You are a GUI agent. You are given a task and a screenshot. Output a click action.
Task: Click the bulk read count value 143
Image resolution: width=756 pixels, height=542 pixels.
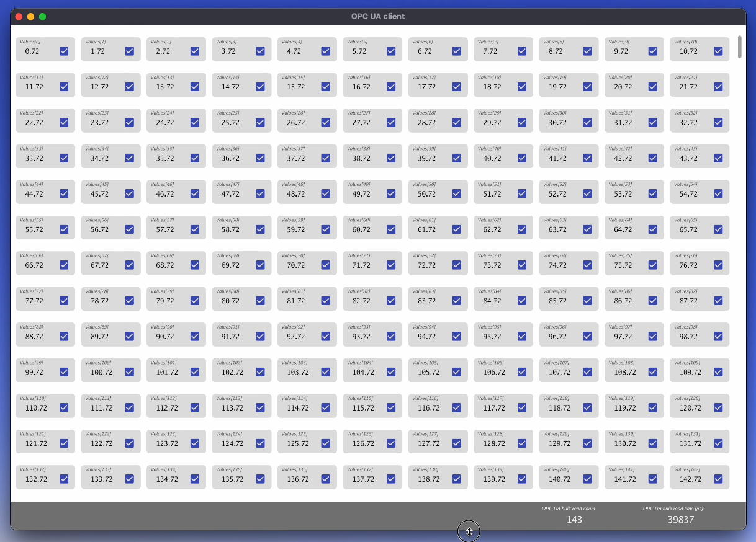(574, 520)
